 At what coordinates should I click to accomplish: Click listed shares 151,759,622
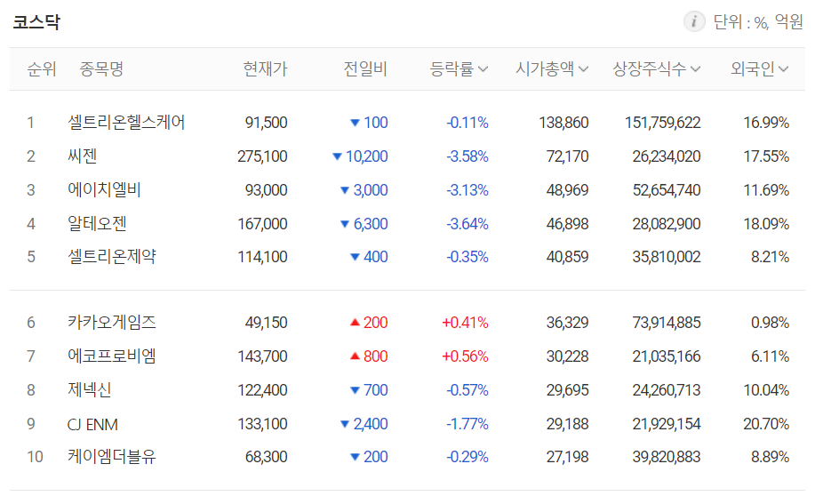coord(663,123)
